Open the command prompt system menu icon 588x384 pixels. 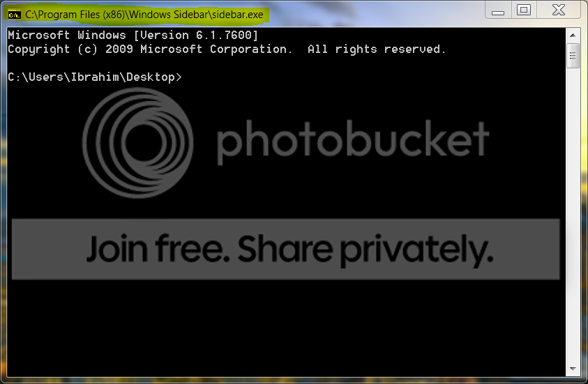pos(14,15)
